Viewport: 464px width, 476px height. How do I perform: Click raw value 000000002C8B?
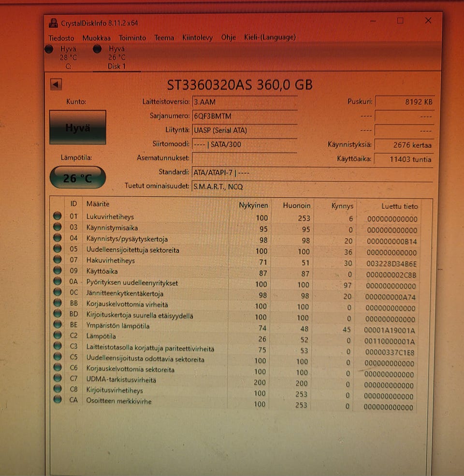[391, 275]
